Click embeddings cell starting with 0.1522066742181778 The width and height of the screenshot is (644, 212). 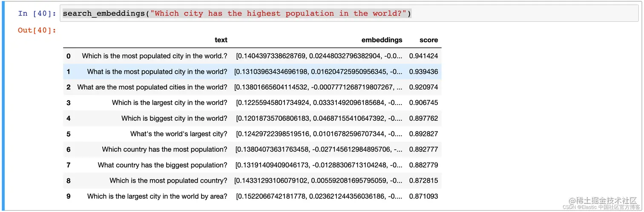point(319,196)
